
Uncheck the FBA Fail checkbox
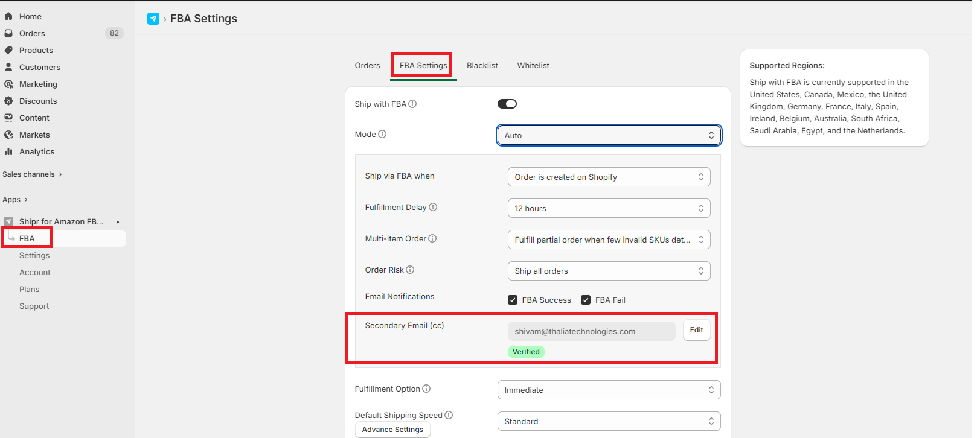(586, 300)
